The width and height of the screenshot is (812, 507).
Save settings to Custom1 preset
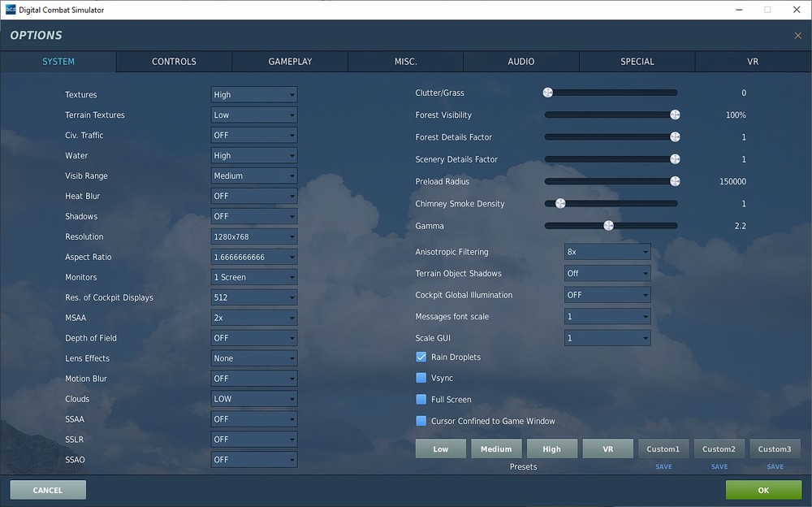click(x=663, y=466)
